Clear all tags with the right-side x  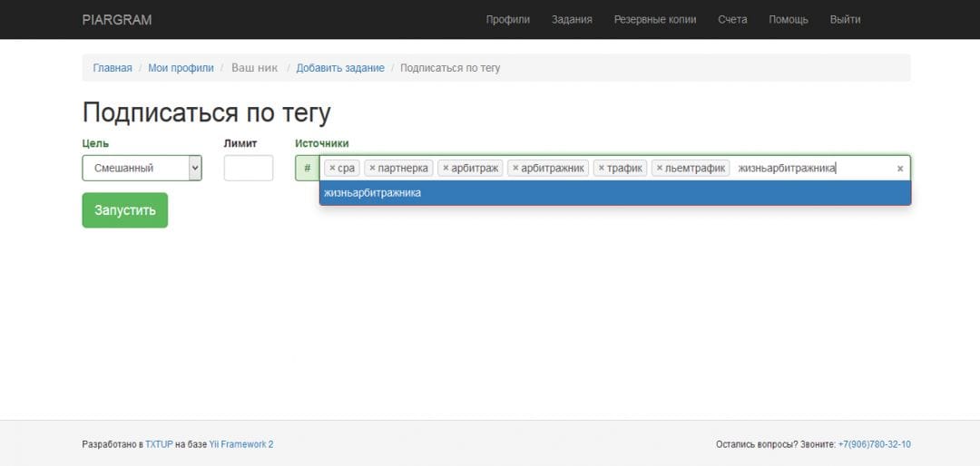point(900,169)
